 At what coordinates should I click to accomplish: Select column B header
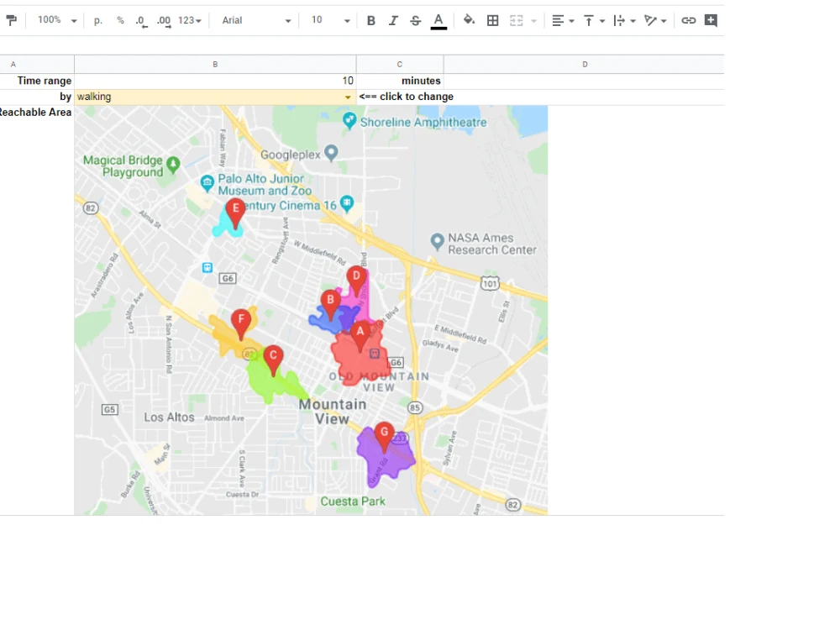point(214,63)
